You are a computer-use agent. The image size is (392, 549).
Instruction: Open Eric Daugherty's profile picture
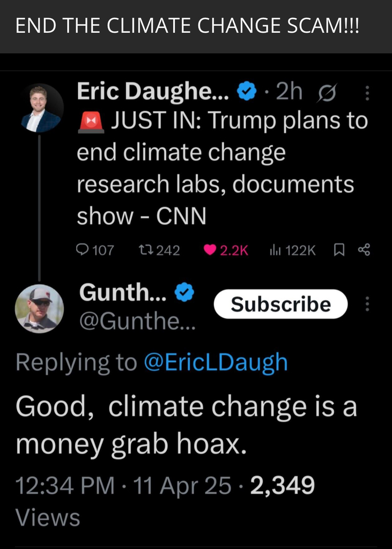point(40,107)
